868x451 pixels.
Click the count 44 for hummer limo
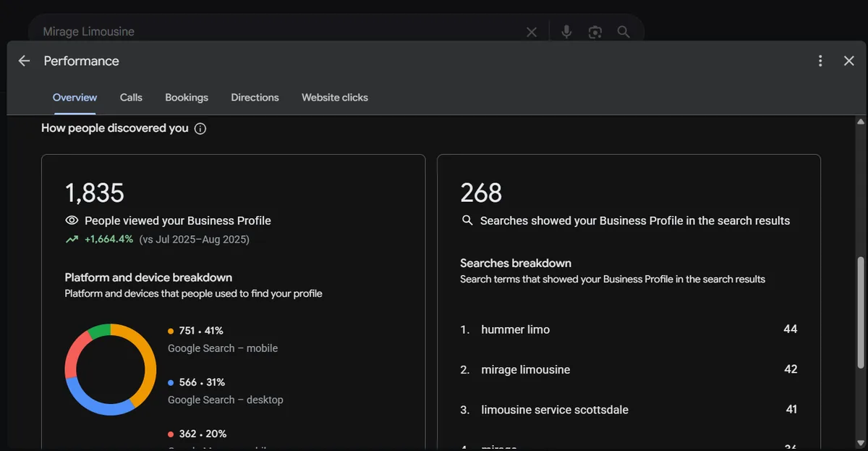[791, 329]
